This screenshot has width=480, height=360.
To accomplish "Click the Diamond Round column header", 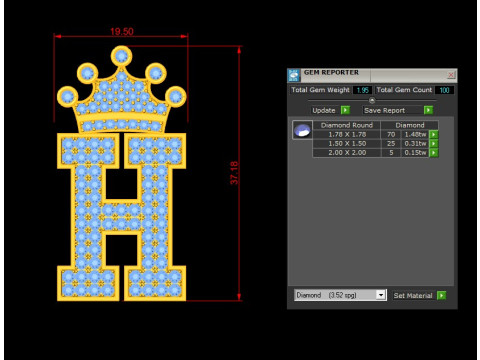I will [x=347, y=125].
